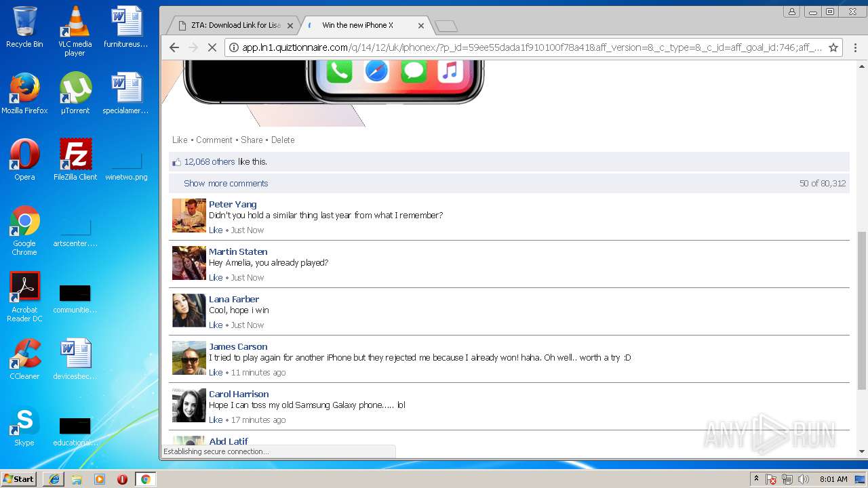
Task: Open Peter Yang's profile name
Action: (233, 204)
